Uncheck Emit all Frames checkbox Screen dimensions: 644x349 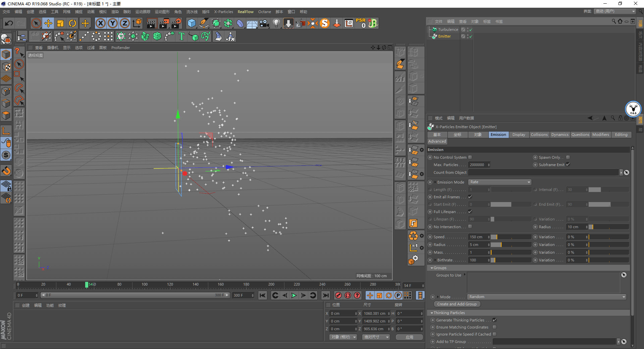[470, 197]
